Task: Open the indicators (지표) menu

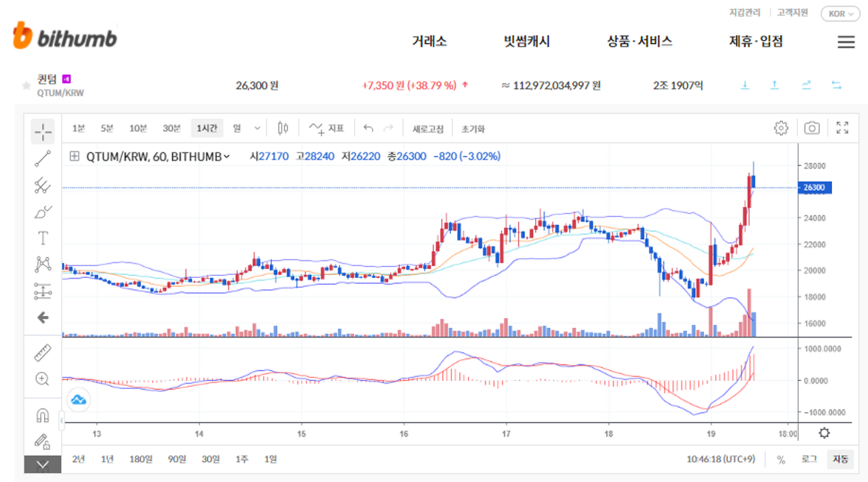Action: 326,128
